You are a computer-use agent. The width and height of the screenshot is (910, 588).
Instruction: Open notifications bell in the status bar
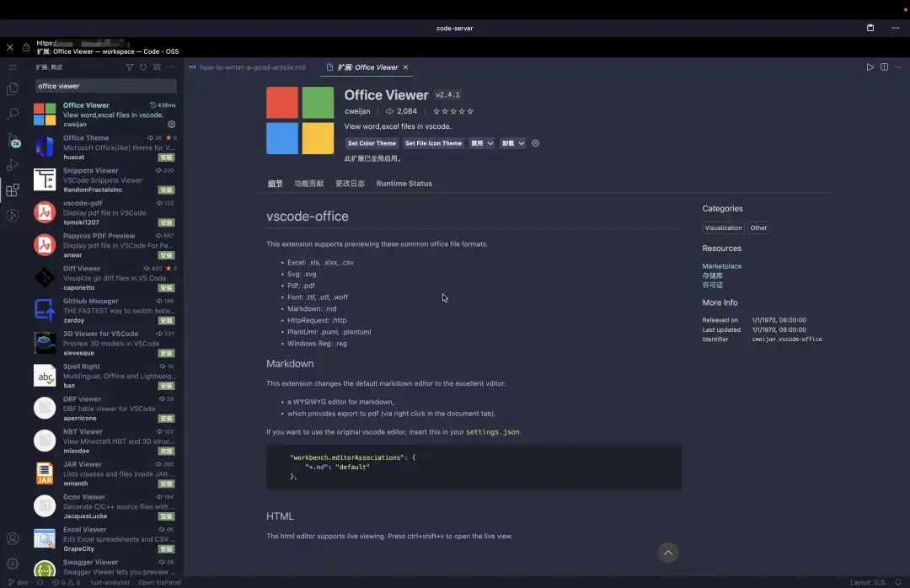coord(898,582)
